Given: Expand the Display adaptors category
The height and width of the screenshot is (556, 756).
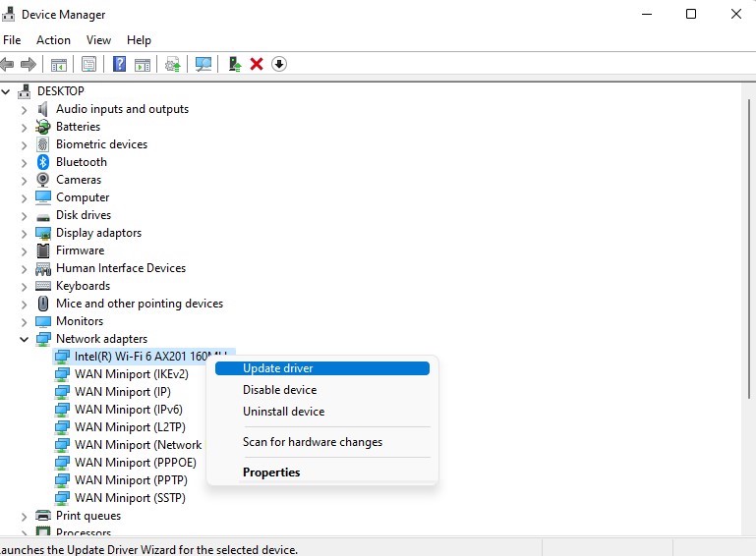Looking at the screenshot, I should (x=25, y=233).
